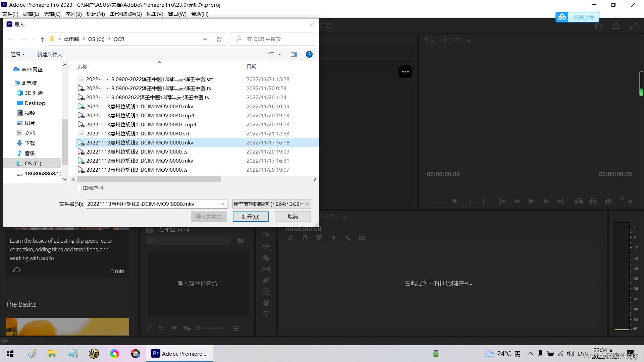Select the Pen tool
This screenshot has height=362, width=644.
(x=266, y=280)
